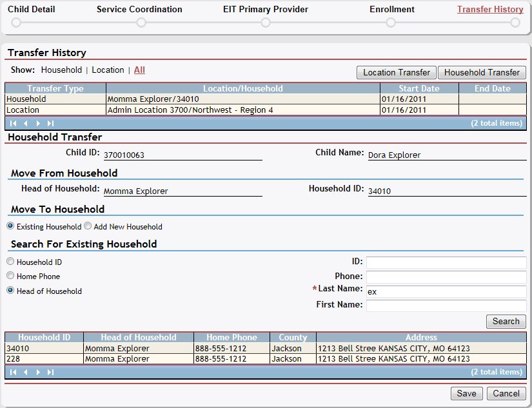The width and height of the screenshot is (532, 408).
Task: Filter transfer history by Location
Action: (x=108, y=70)
